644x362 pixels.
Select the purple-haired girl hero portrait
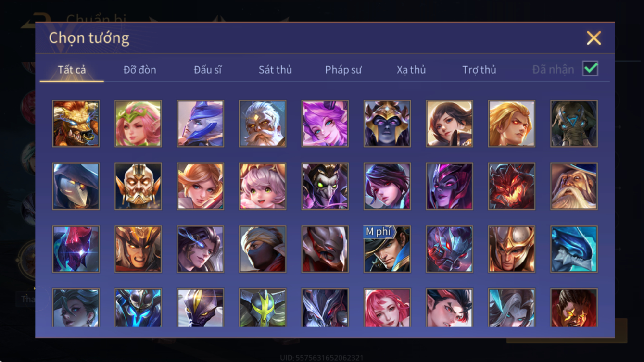(x=325, y=124)
